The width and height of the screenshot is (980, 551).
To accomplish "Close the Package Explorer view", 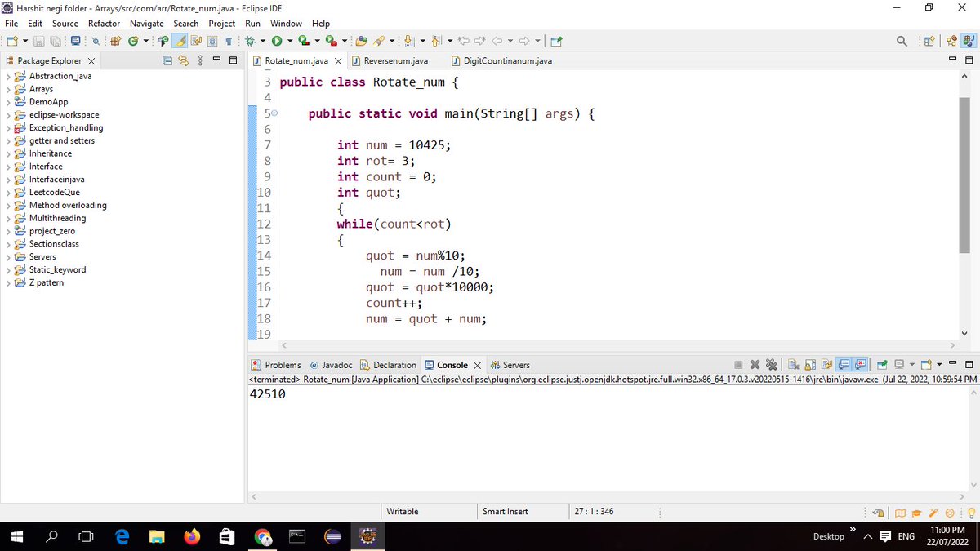I will 91,61.
